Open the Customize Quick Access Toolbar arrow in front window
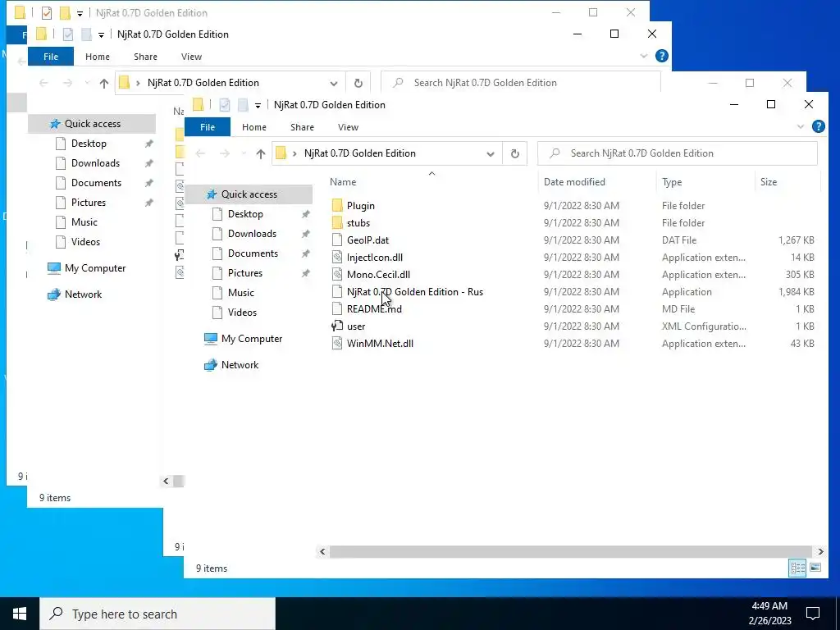Image resolution: width=840 pixels, height=630 pixels. point(258,106)
